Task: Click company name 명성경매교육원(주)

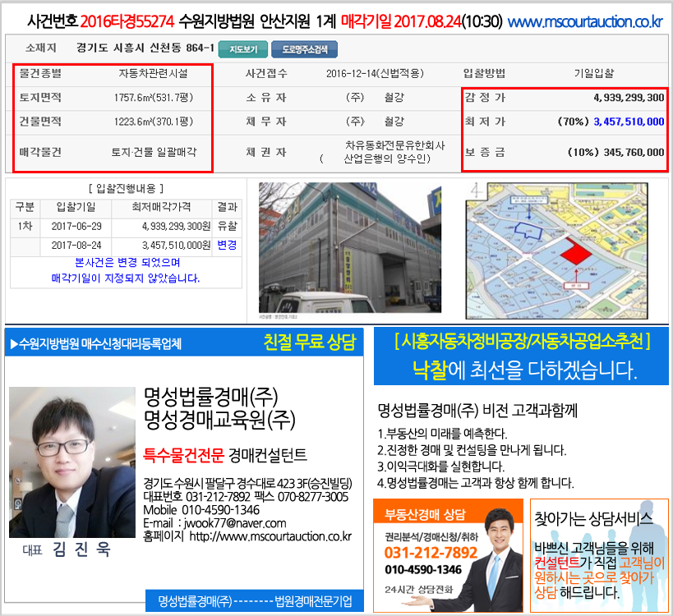Action: pyautogui.click(x=219, y=421)
